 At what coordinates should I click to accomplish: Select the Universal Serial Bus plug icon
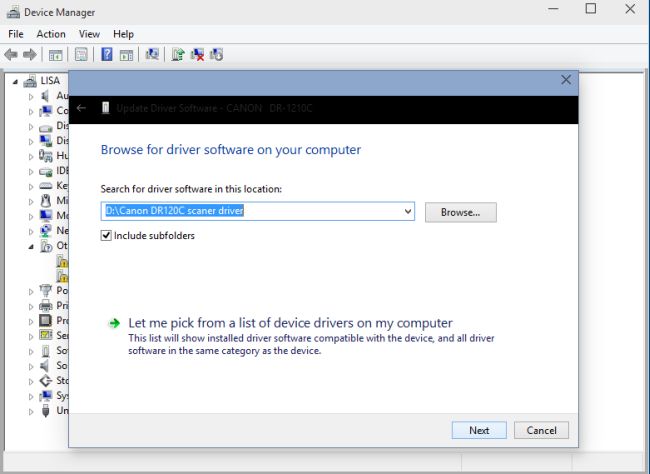[x=46, y=411]
